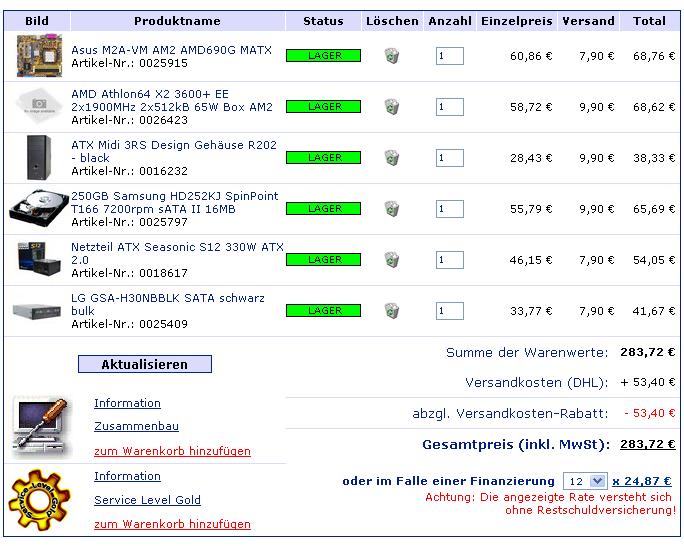Screen dimensions: 684x546
Task: Click the Status column header
Action: point(323,21)
